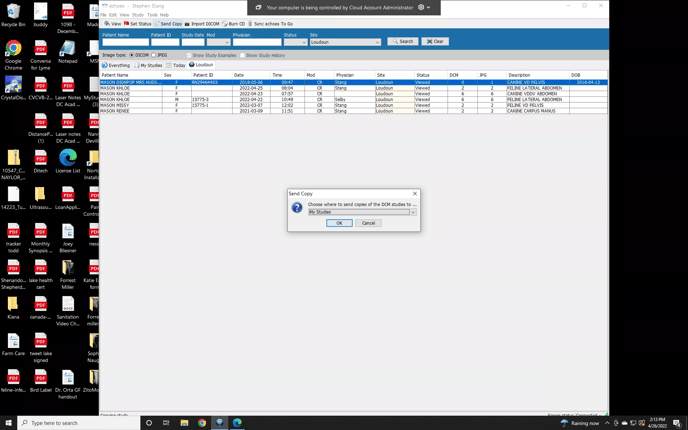Click the Patient Name search field
This screenshot has width=688, height=430.
[124, 42]
